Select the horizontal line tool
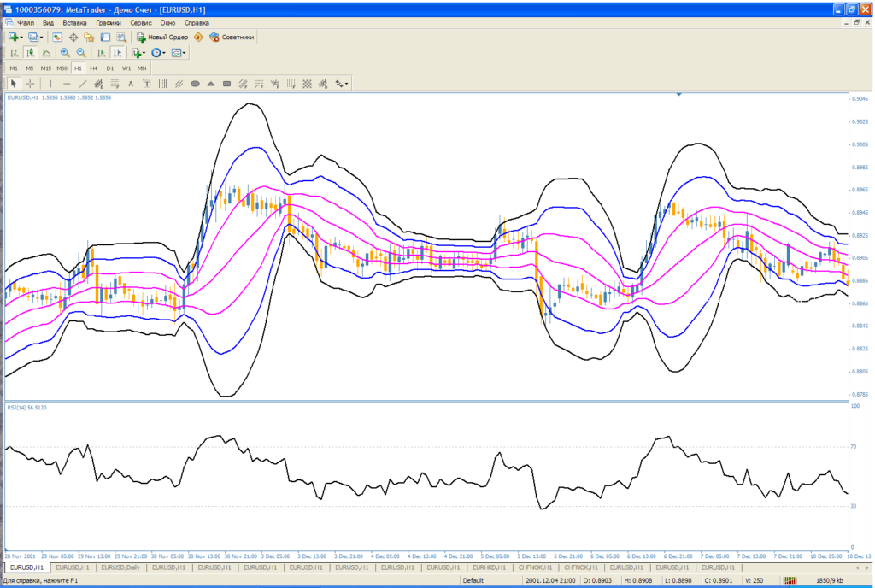Screen dimensions: 875x588 click(x=67, y=84)
